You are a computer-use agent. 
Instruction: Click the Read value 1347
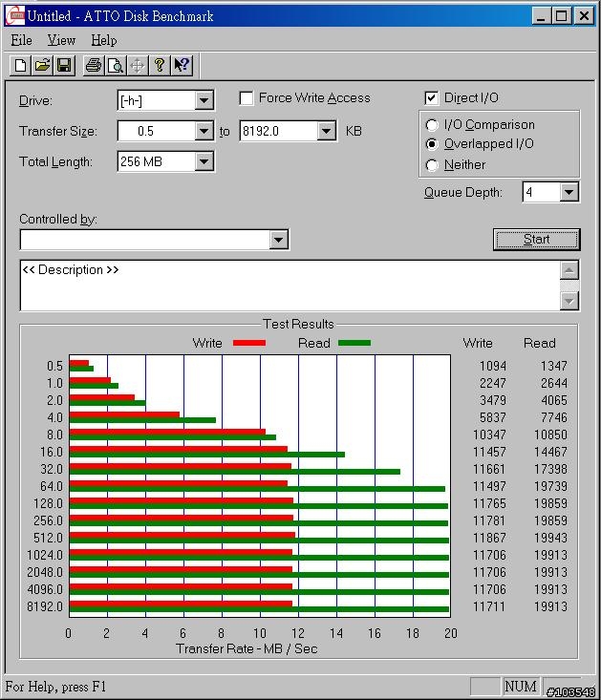[553, 366]
